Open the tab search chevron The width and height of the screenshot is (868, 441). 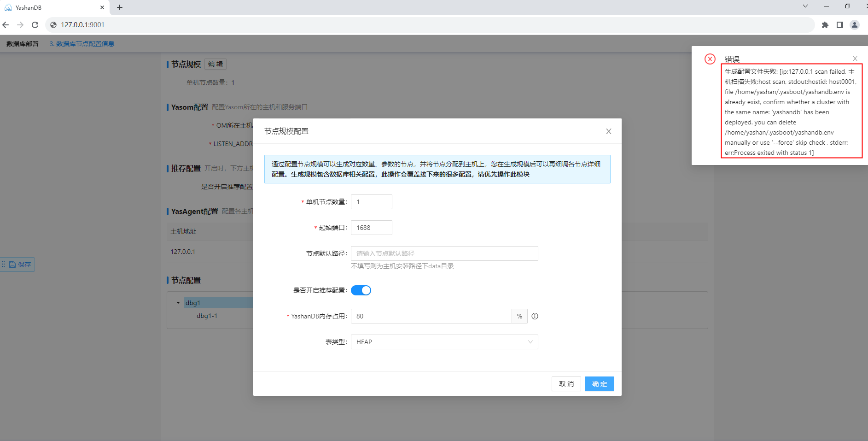[x=805, y=6]
